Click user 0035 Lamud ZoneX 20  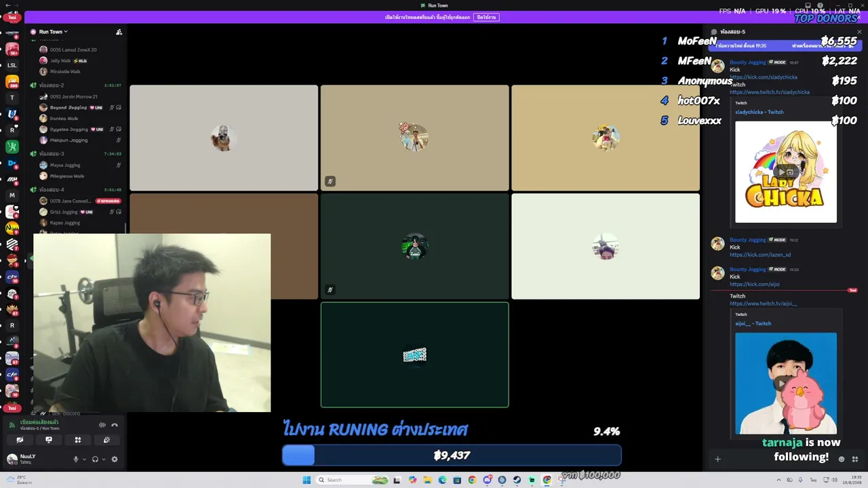73,49
